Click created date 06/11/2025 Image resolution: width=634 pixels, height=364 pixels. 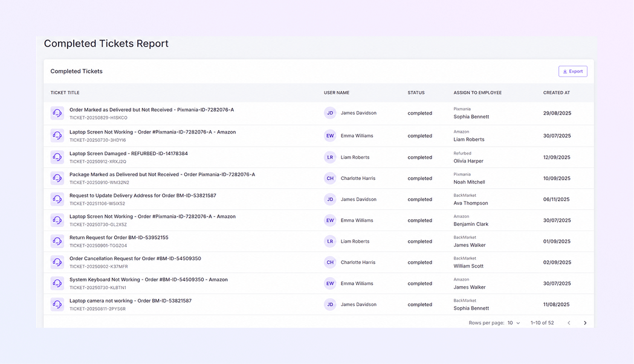[x=557, y=199]
